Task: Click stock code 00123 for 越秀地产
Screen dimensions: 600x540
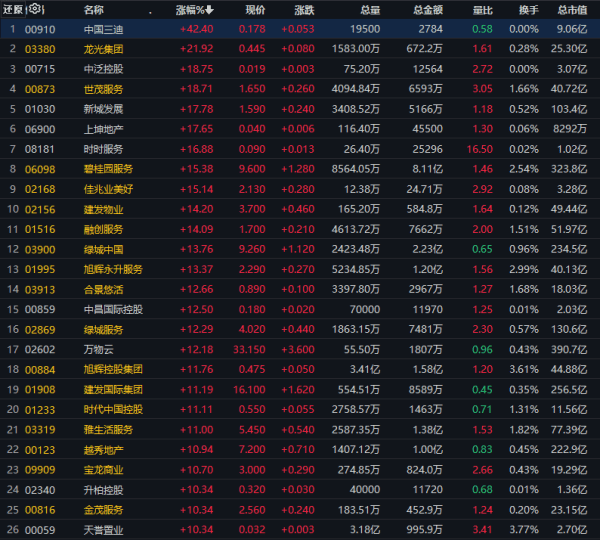Action: pos(39,448)
